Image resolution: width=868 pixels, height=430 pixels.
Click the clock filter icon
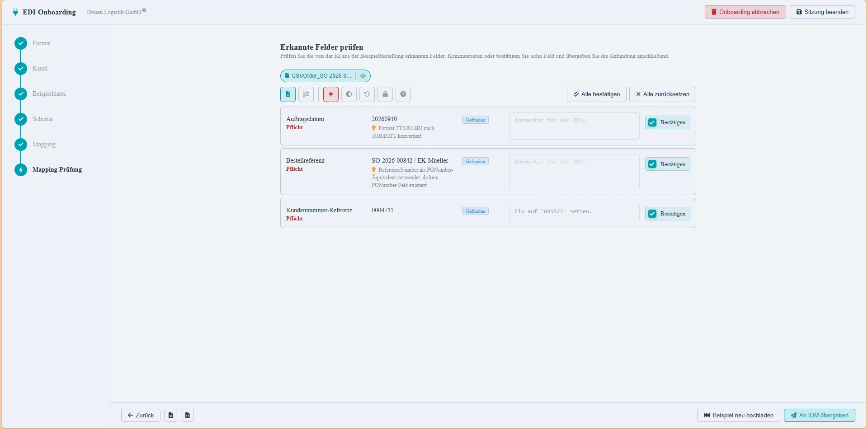(x=403, y=94)
